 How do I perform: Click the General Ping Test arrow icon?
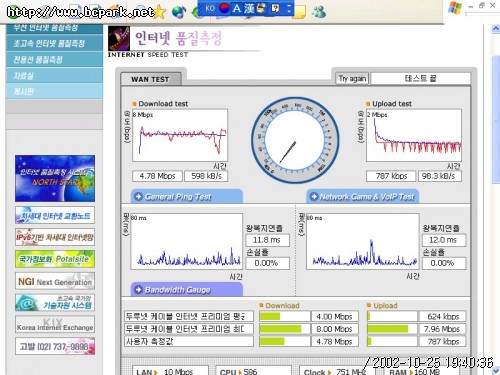[138, 196]
